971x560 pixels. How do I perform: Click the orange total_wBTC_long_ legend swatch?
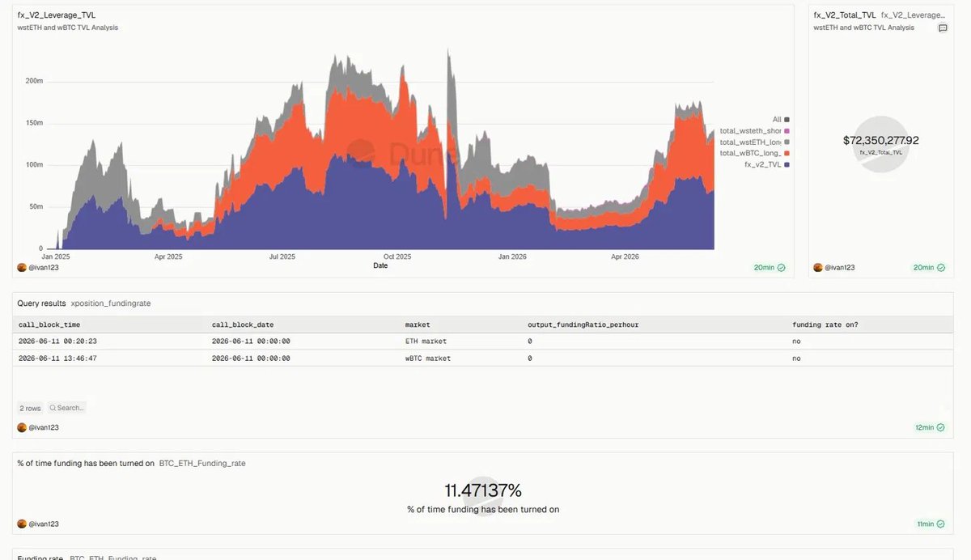tap(787, 153)
